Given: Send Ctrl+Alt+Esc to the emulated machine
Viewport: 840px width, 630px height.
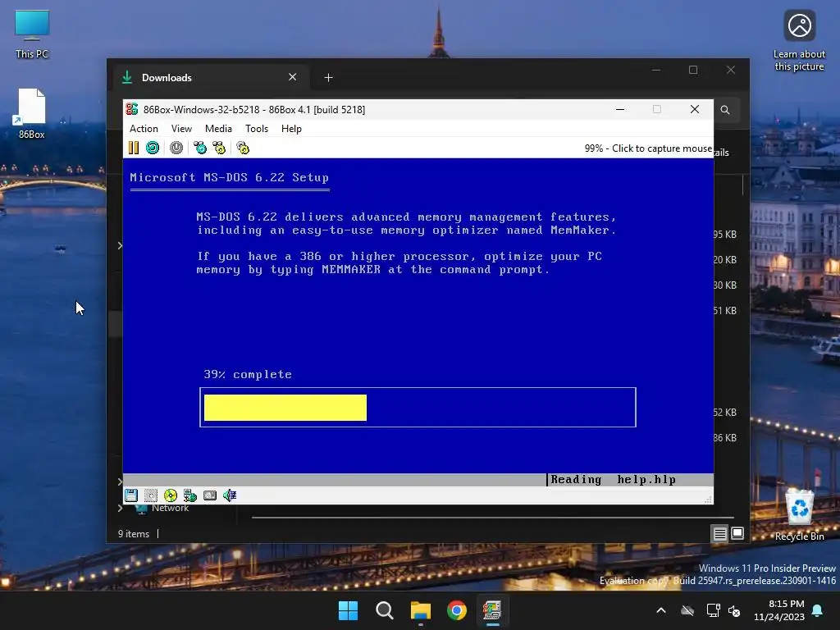Looking at the screenshot, I should click(x=219, y=148).
